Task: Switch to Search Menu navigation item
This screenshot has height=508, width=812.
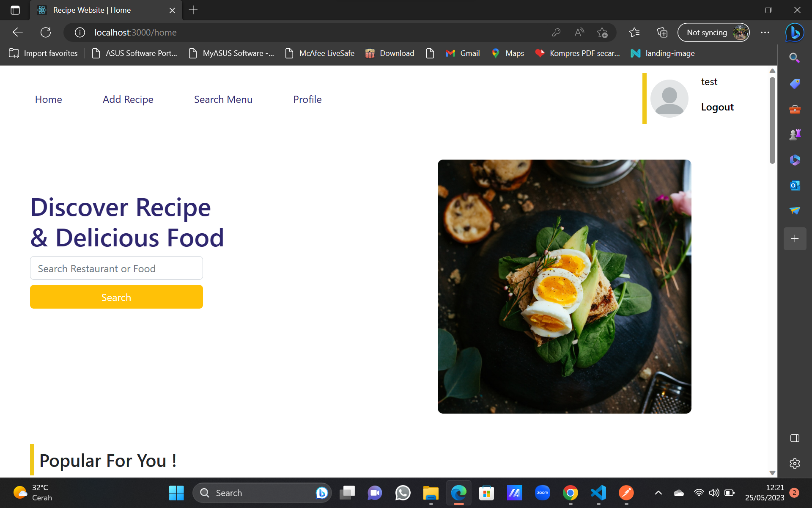Action: (223, 99)
